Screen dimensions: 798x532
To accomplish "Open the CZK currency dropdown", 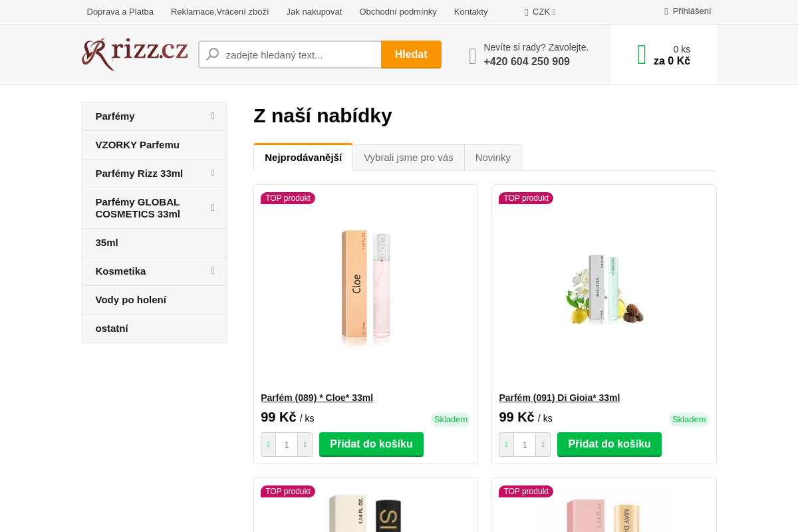I will coord(540,12).
